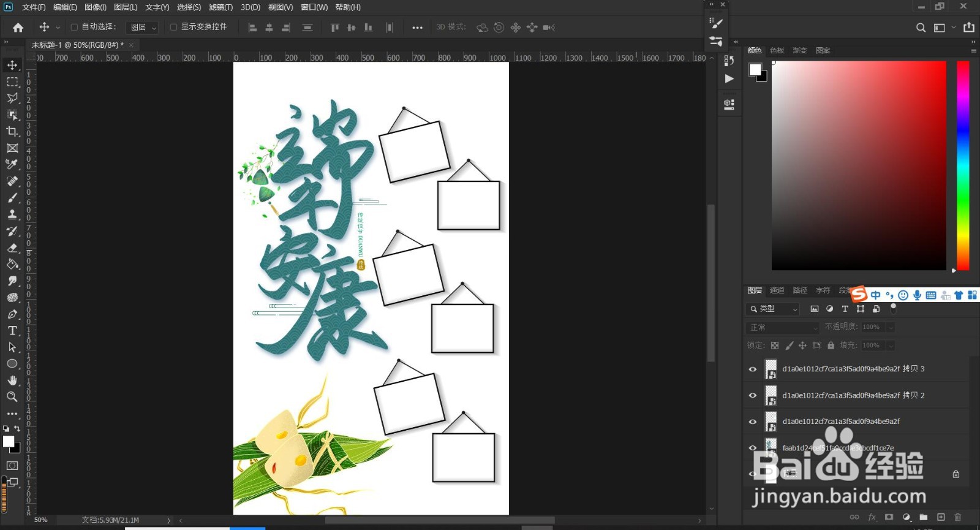
Task: Open the Share icon at top right
Action: coord(969,27)
